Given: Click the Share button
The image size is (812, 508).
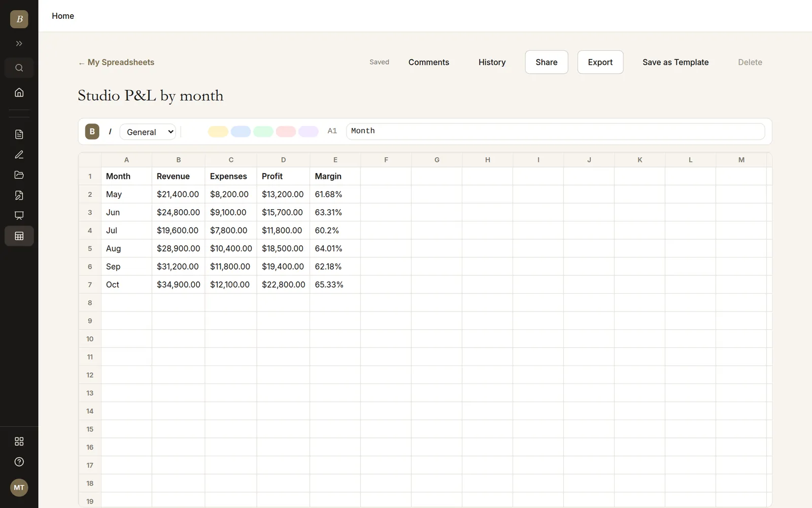Looking at the screenshot, I should pyautogui.click(x=547, y=62).
